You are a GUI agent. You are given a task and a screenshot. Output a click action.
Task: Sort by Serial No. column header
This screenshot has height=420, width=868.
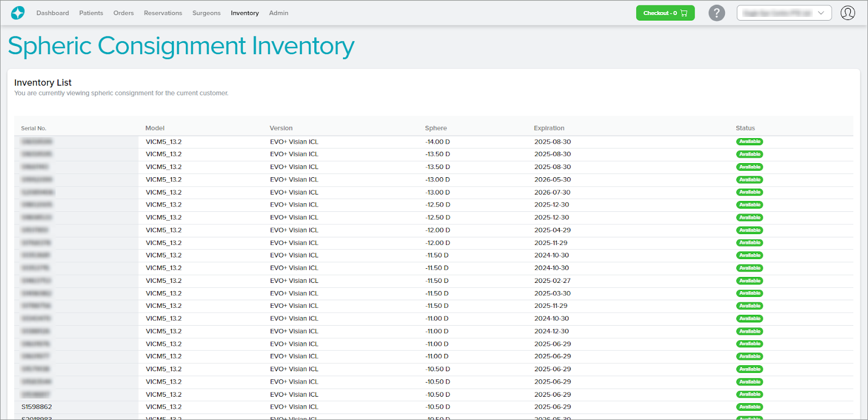click(34, 128)
